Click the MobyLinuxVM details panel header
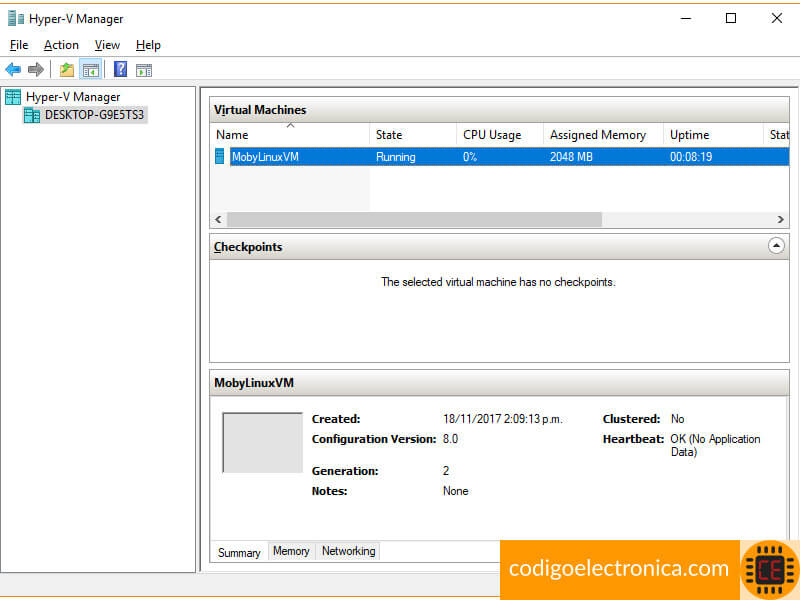The height and width of the screenshot is (600, 800). (499, 383)
